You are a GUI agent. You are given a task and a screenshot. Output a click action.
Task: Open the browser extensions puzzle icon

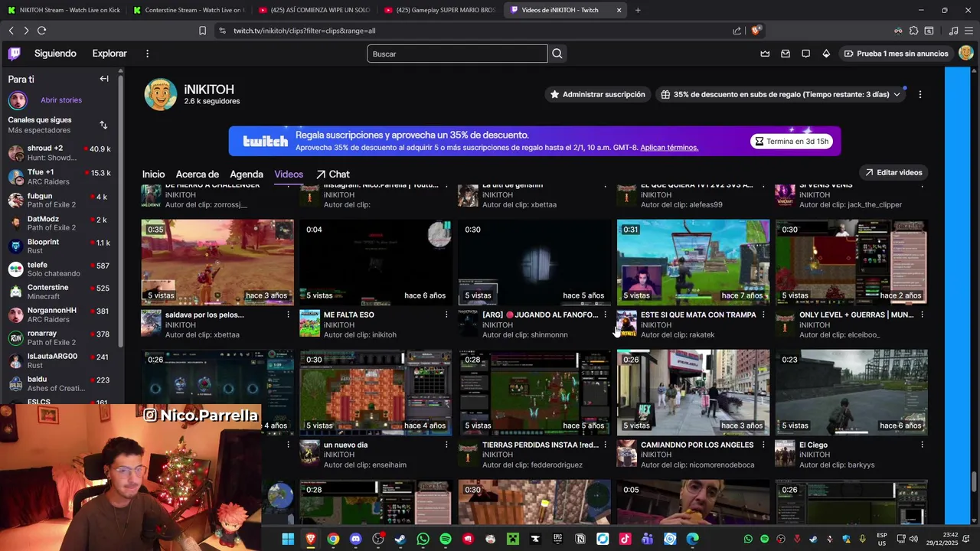pyautogui.click(x=913, y=31)
